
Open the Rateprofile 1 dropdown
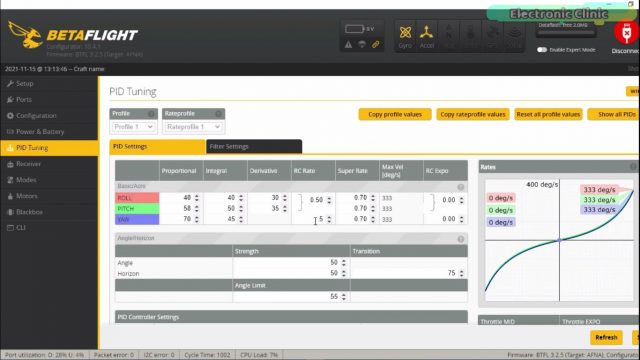pyautogui.click(x=193, y=127)
